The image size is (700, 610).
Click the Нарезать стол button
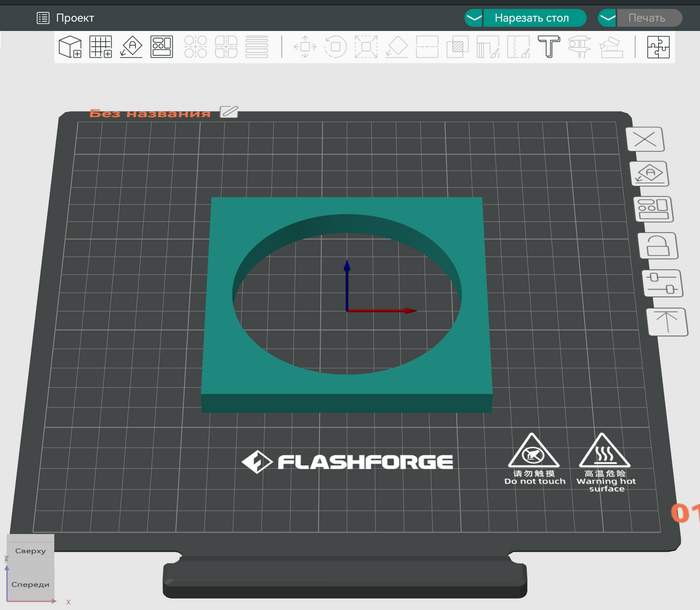535,18
